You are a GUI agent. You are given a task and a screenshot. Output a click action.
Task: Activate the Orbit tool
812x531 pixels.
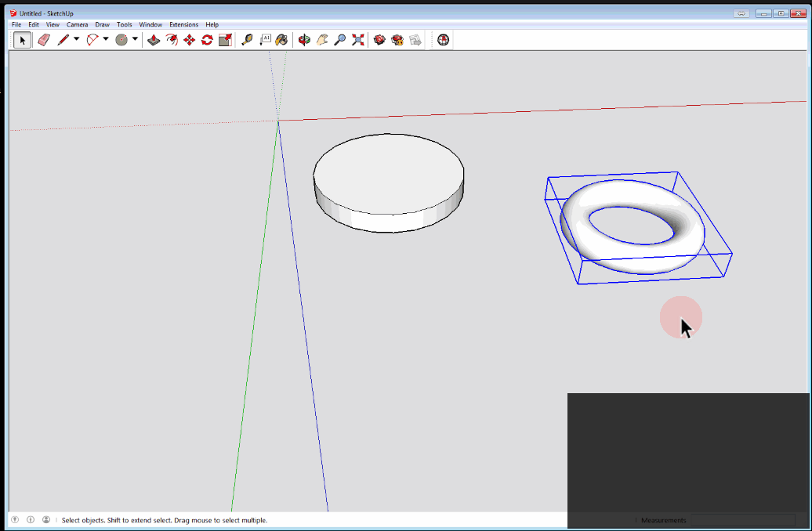[304, 40]
